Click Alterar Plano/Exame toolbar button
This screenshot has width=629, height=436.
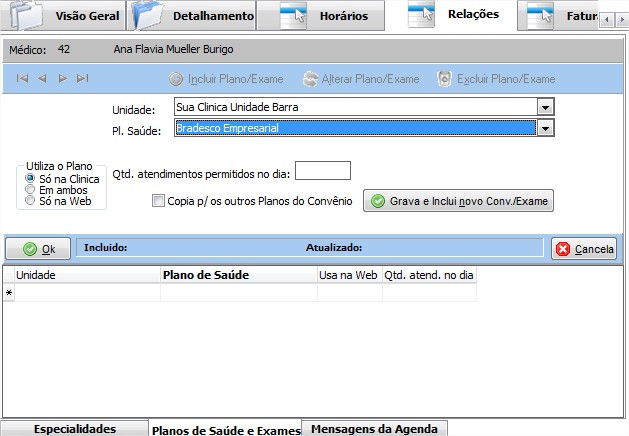tap(361, 79)
